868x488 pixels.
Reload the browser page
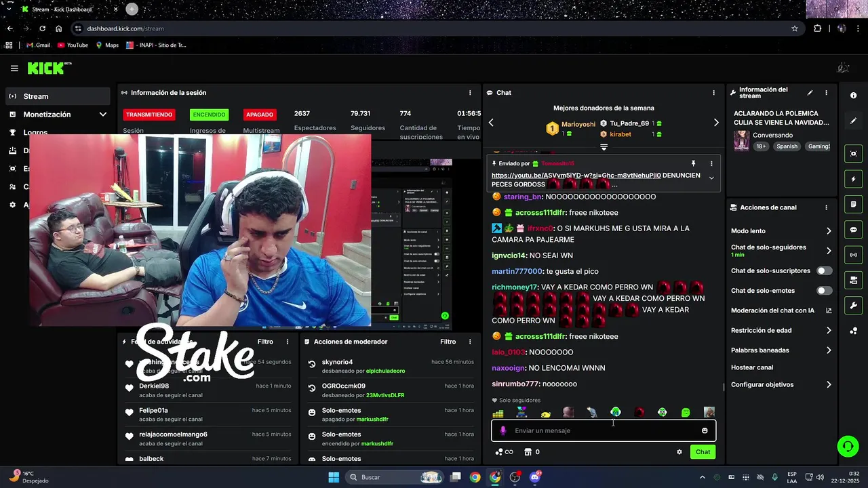coord(42,28)
